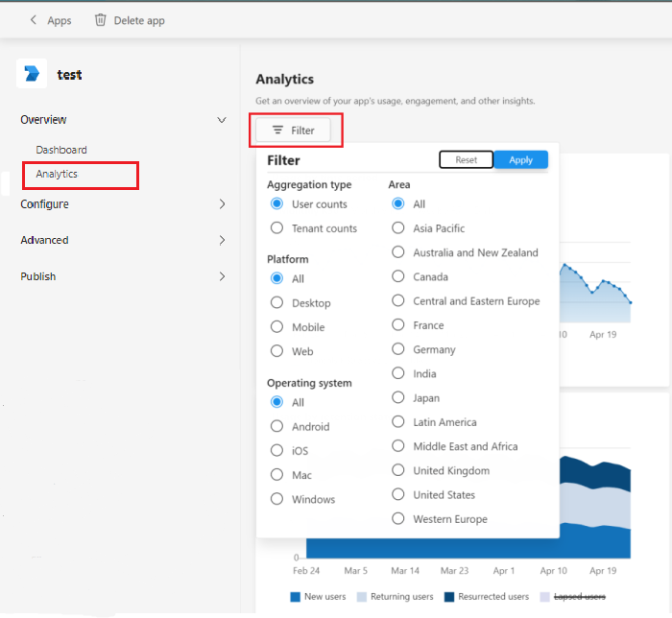Select Area All radio button
This screenshot has height=618, width=672.
coord(398,203)
